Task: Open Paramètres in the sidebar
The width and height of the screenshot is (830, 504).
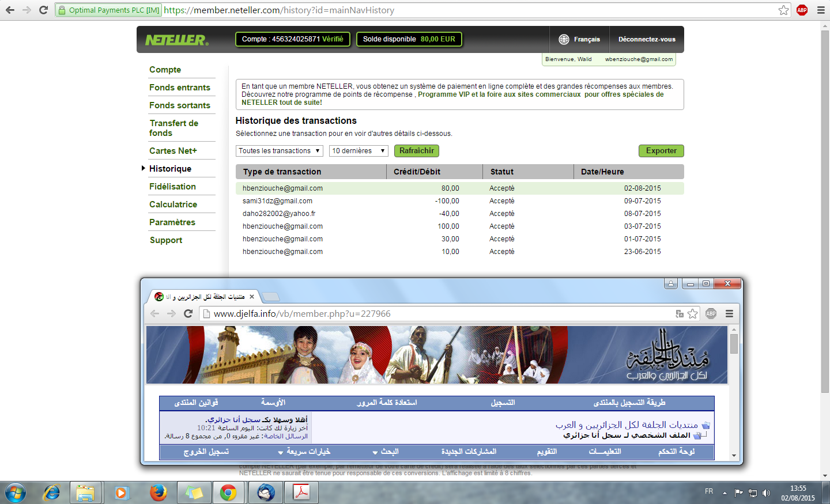Action: click(x=172, y=222)
